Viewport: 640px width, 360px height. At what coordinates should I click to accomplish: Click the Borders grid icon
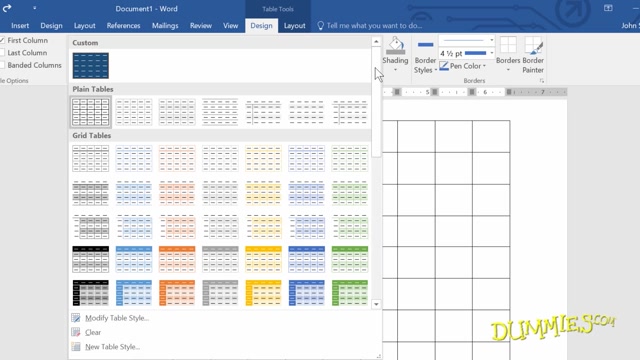click(x=508, y=45)
